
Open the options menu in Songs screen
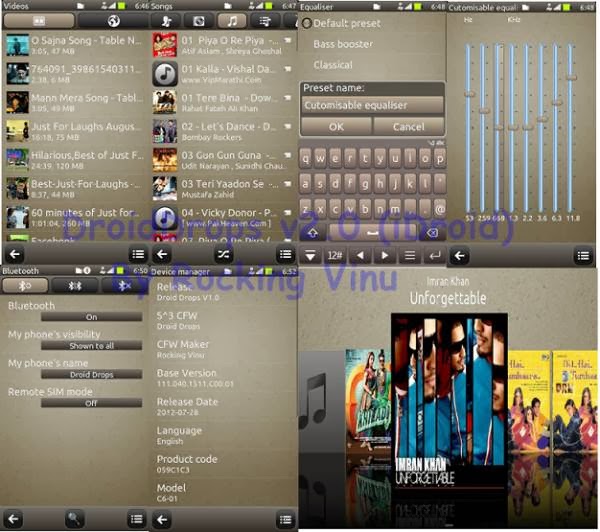coord(285,254)
